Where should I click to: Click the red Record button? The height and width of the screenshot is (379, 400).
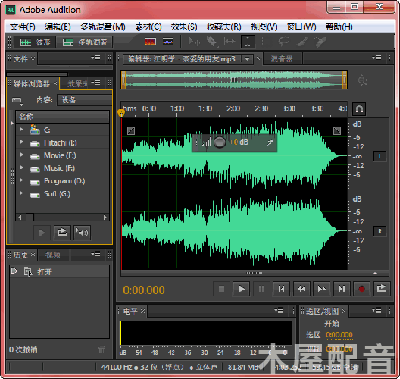coord(362,289)
